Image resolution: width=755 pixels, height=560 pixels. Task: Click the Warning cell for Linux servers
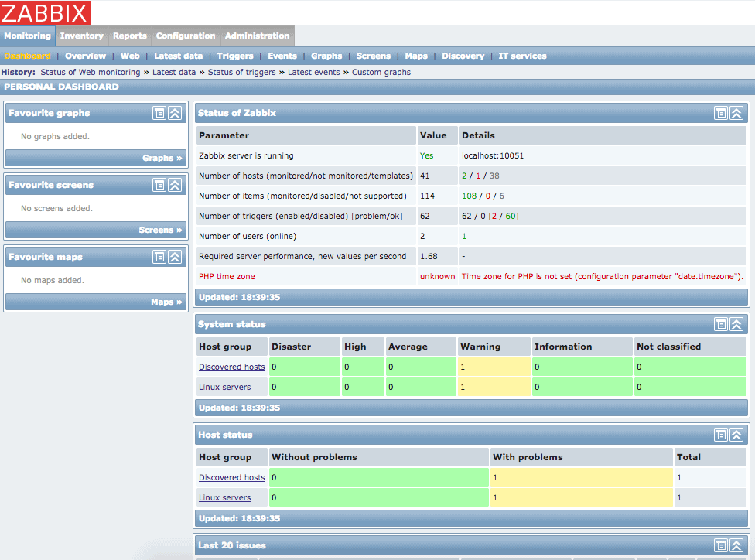[494, 388]
